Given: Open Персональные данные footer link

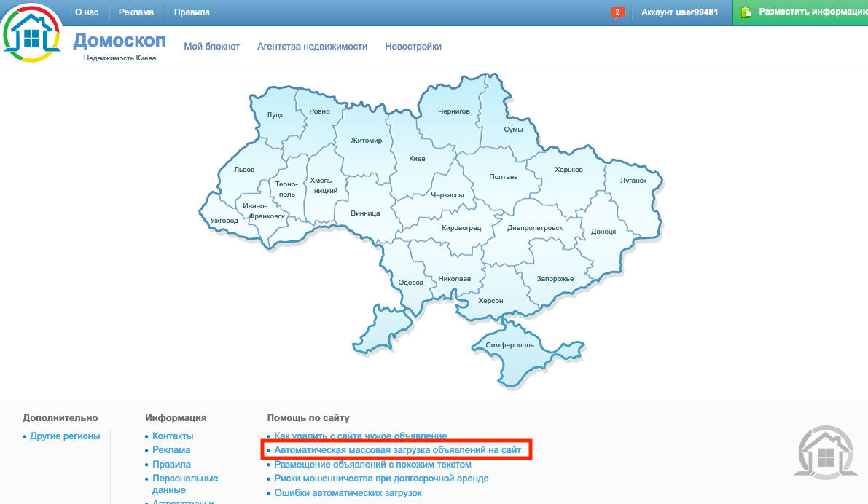Looking at the screenshot, I should (185, 484).
